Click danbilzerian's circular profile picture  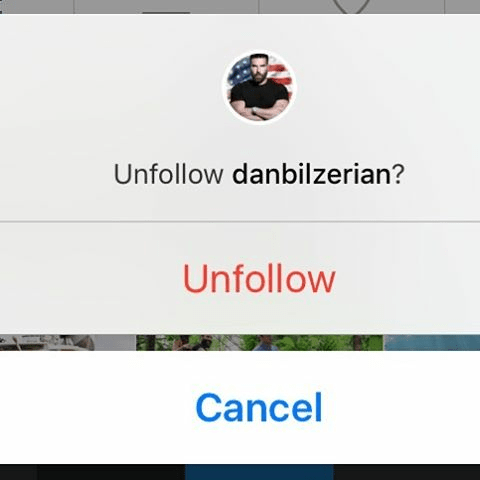259,87
